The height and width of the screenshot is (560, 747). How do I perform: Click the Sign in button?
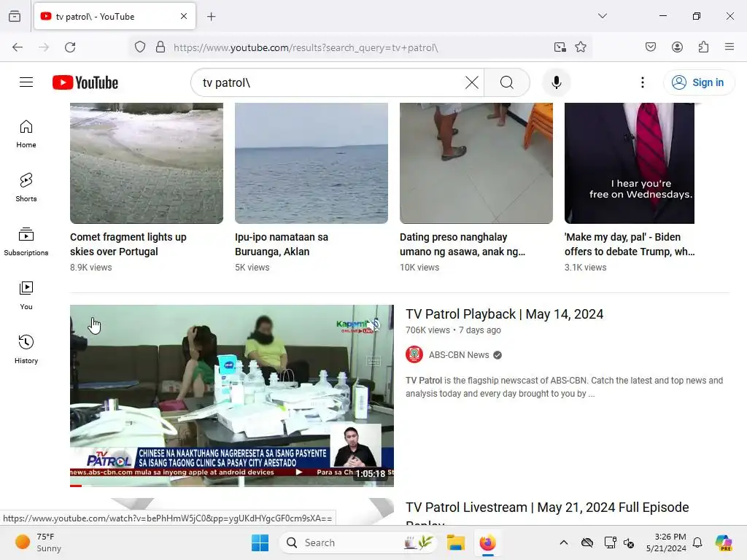pyautogui.click(x=698, y=82)
